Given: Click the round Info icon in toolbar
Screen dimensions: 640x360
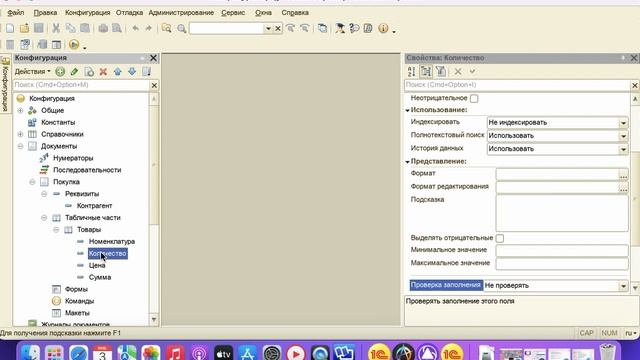Looking at the screenshot, I should (x=383, y=28).
